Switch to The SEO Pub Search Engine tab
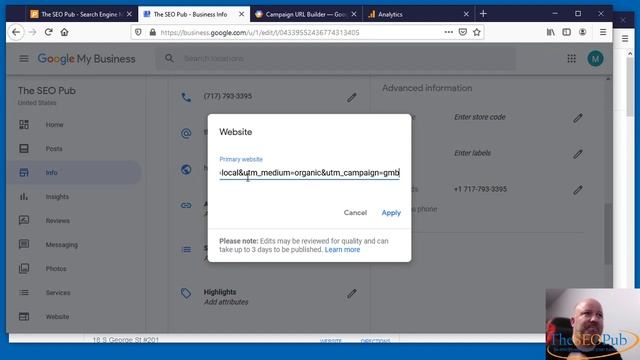Viewport: 640px width, 360px height. point(81,14)
